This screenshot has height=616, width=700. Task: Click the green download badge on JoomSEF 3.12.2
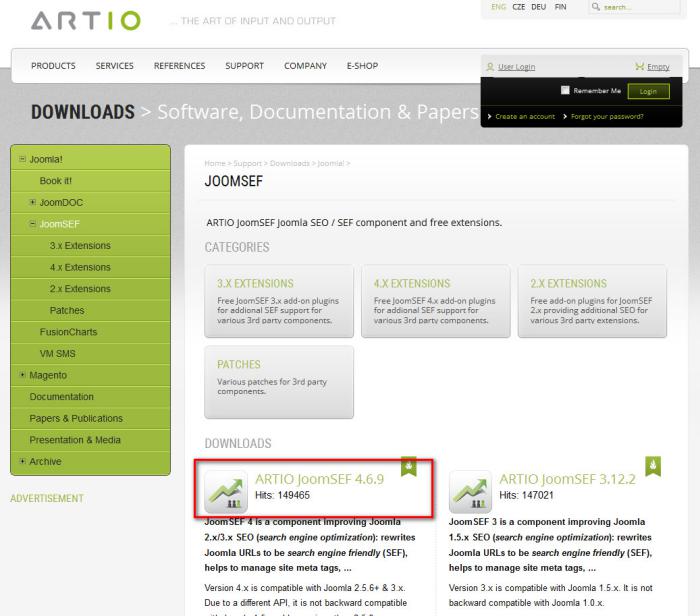[652, 465]
